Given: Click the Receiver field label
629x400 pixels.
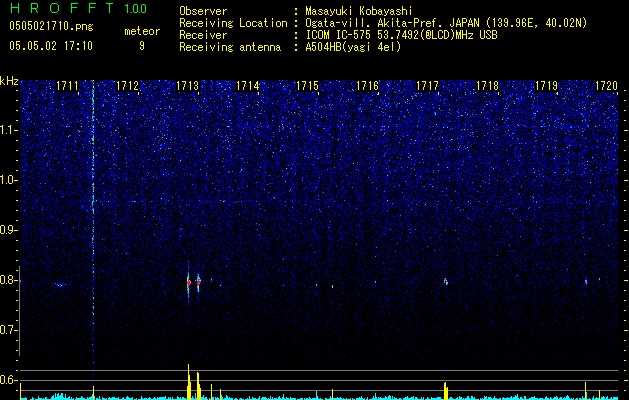Looking at the screenshot, I should [203, 35].
